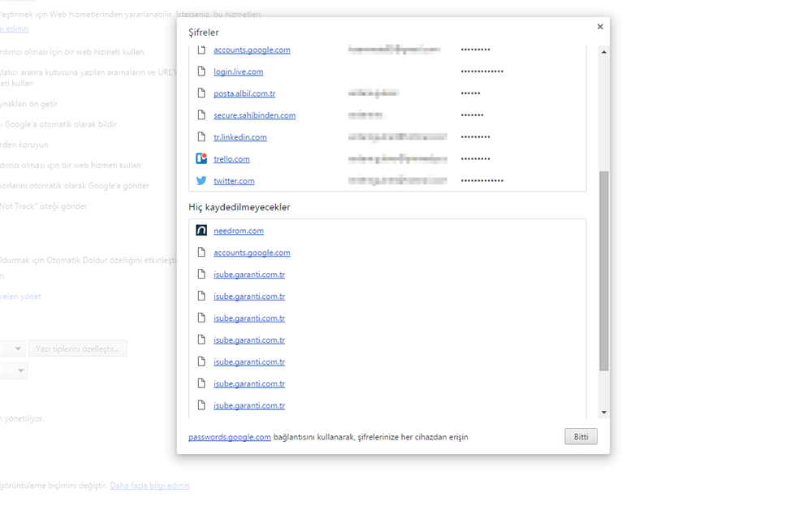Click the Trello favicon in the password list

201,158
